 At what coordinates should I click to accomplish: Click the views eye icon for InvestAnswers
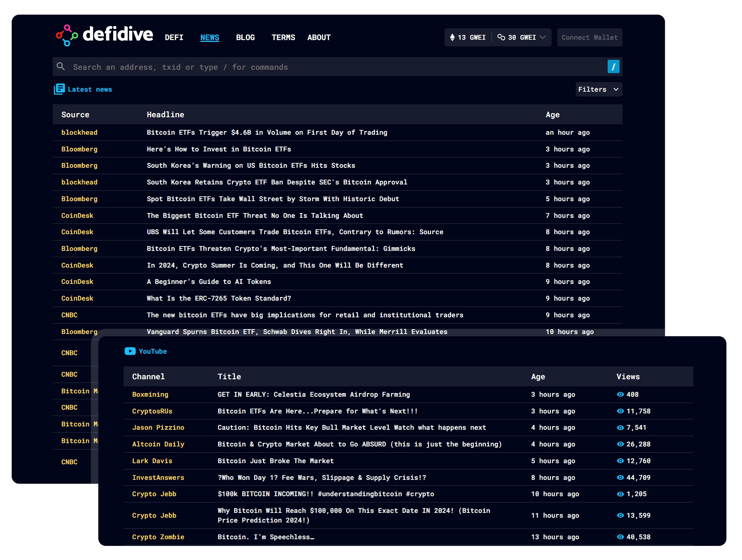tap(620, 478)
